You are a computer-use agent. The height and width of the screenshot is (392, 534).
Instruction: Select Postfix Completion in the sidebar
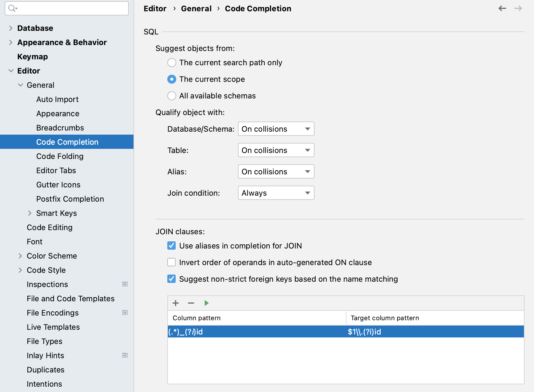click(70, 199)
